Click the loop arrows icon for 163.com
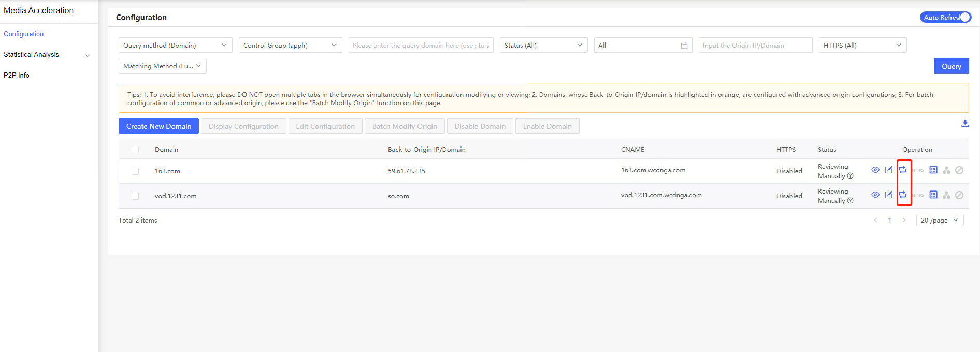 click(903, 170)
